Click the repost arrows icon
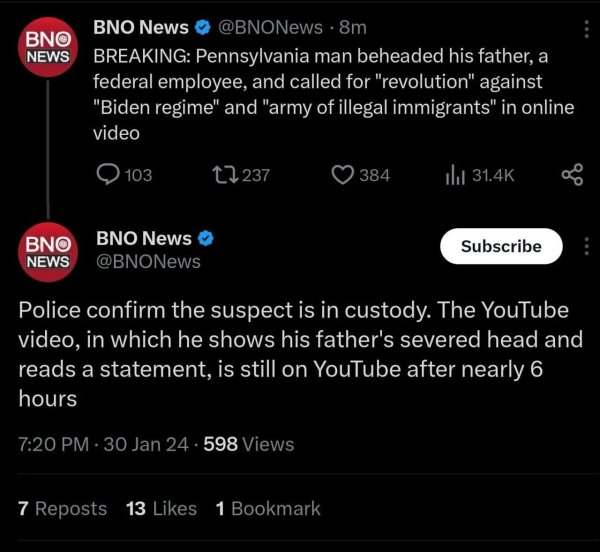Viewport: 600px width, 552px height. point(226,175)
